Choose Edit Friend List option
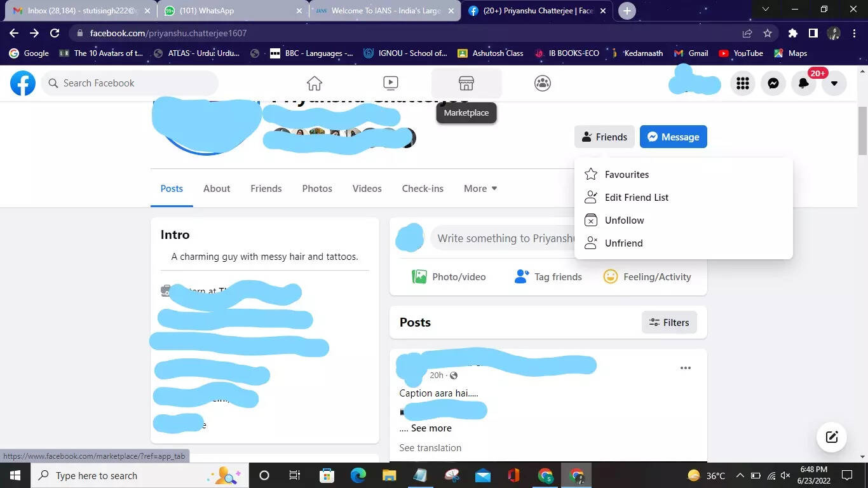 click(683, 197)
